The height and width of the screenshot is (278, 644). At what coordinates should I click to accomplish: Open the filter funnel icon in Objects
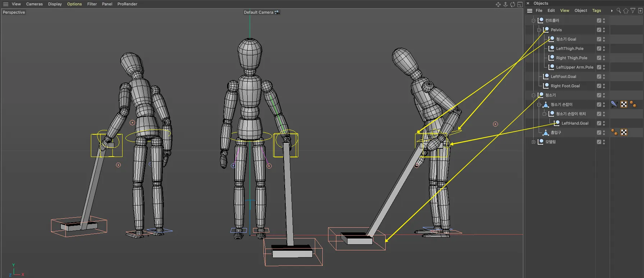point(633,11)
